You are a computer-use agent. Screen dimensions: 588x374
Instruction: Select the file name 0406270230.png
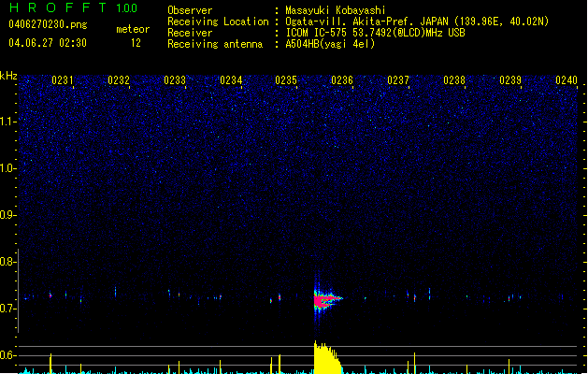click(48, 24)
